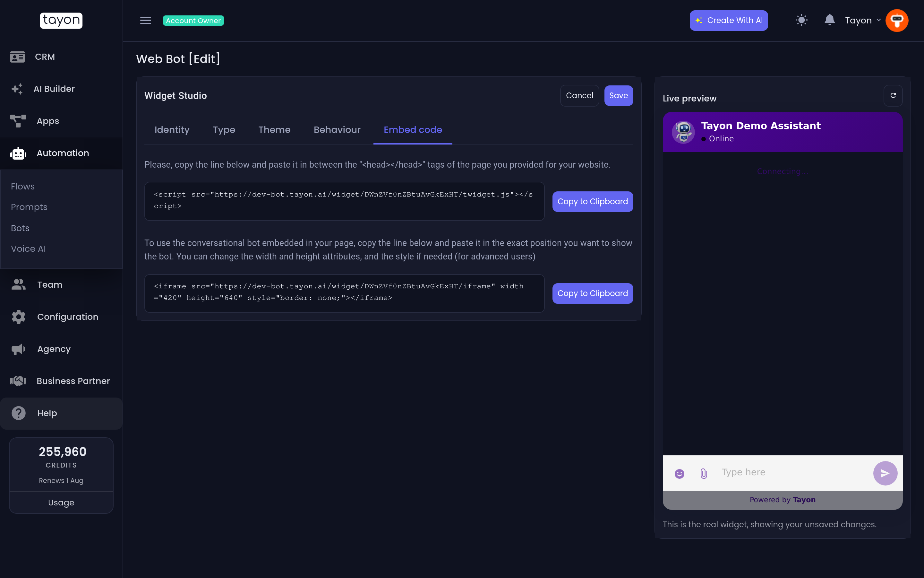
Task: Click the script tag code box
Action: coord(344,201)
